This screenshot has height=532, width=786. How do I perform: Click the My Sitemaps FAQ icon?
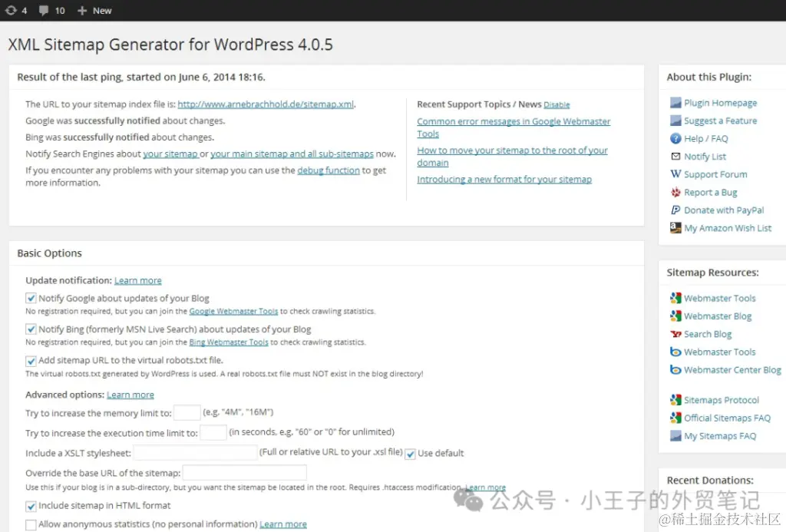tap(675, 436)
